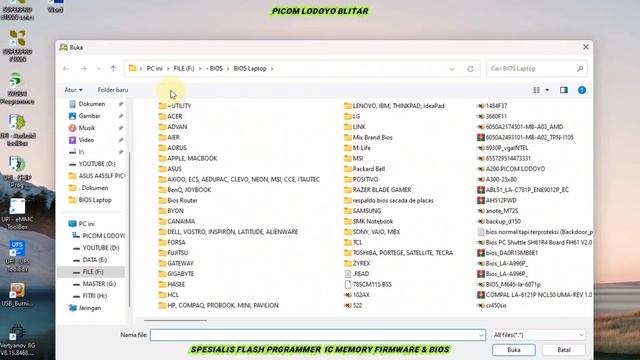Open USB_Burn desktop icon
Screen dimensions: 640x360
point(17,295)
